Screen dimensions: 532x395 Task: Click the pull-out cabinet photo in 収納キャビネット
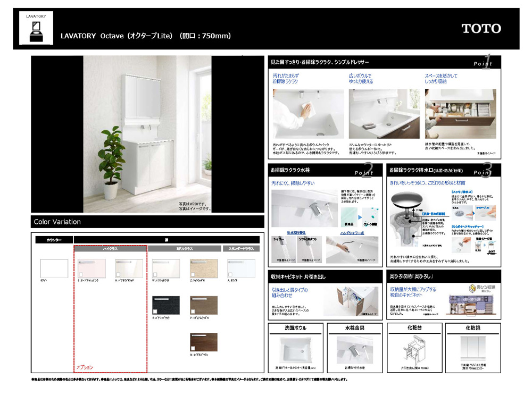pos(351,301)
